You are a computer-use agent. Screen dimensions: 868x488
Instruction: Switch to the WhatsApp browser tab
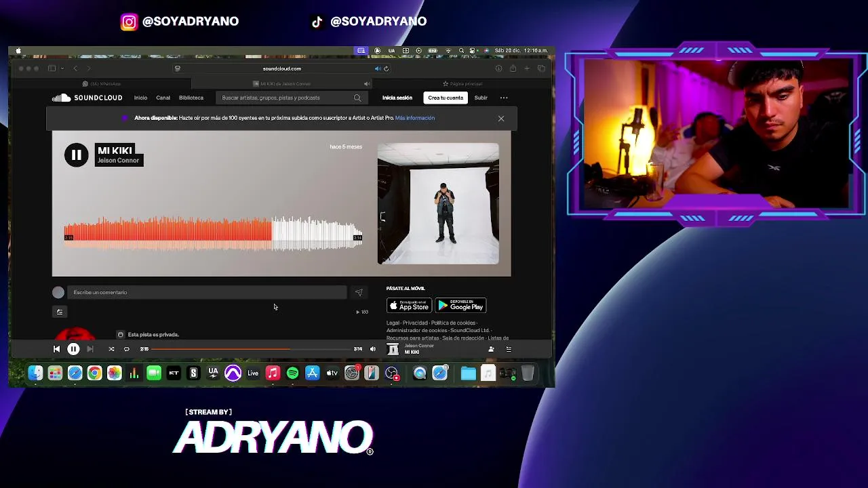pos(101,84)
